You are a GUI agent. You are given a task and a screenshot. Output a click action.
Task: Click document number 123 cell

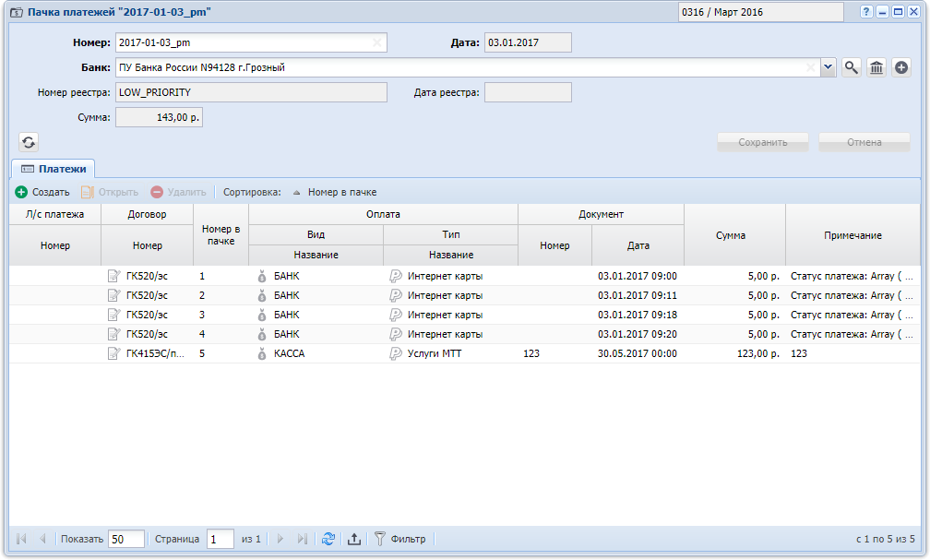(x=554, y=353)
